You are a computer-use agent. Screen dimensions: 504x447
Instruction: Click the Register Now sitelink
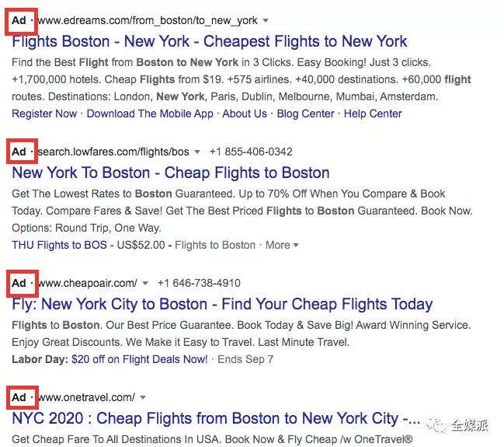pyautogui.click(x=44, y=113)
